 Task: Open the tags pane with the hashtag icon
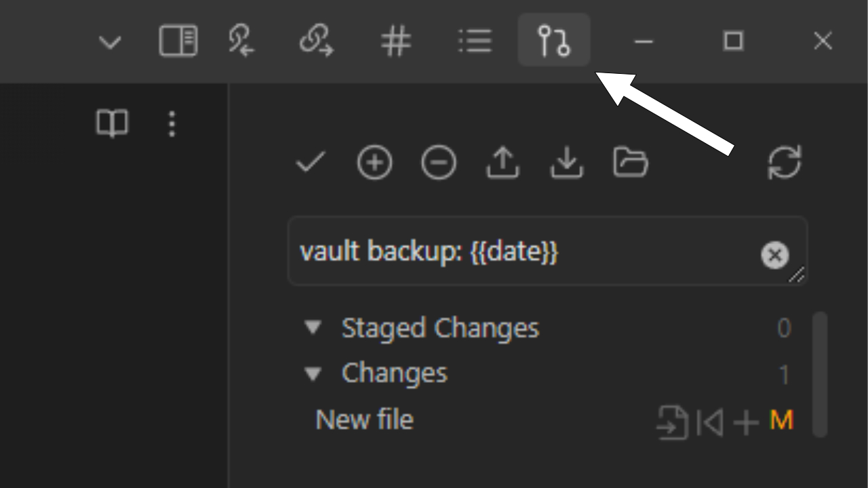click(397, 41)
